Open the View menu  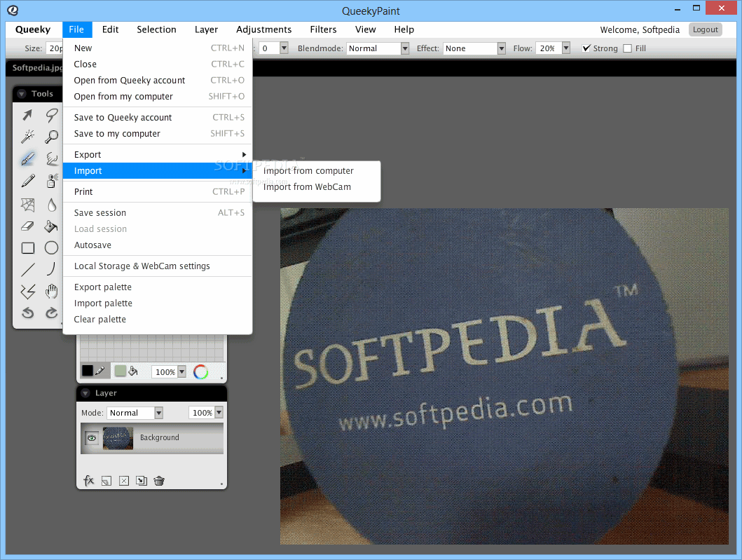pos(365,29)
